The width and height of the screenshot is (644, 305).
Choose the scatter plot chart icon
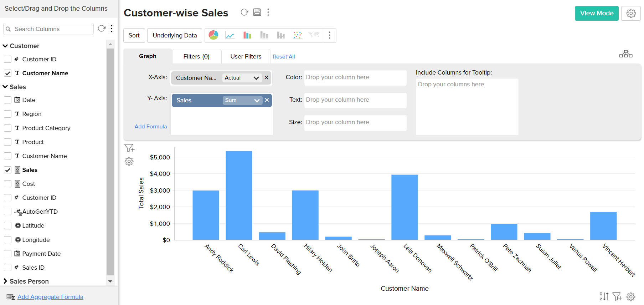pyautogui.click(x=297, y=35)
